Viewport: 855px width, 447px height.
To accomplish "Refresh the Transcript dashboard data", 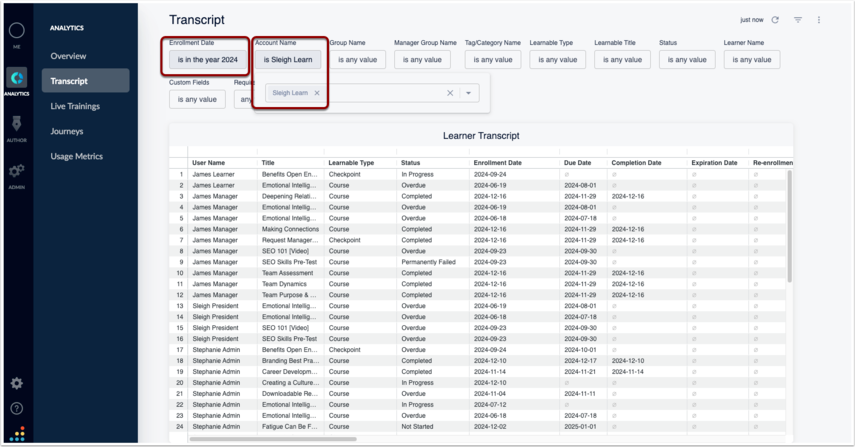I will point(775,20).
